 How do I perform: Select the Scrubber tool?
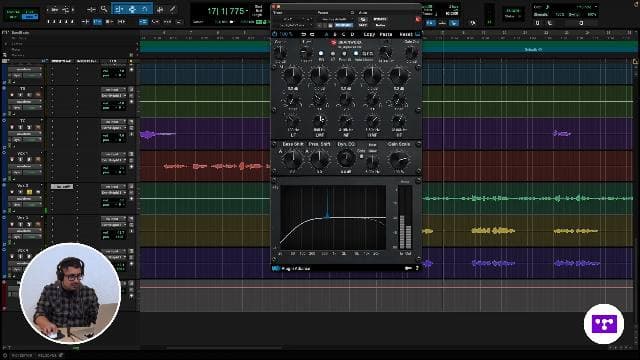160,9
